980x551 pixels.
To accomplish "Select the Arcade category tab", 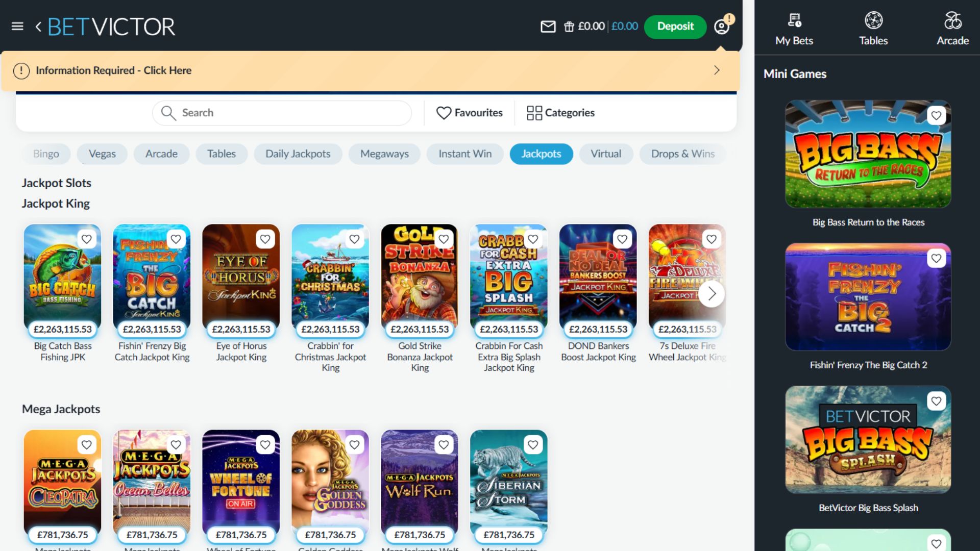I will pos(161,154).
